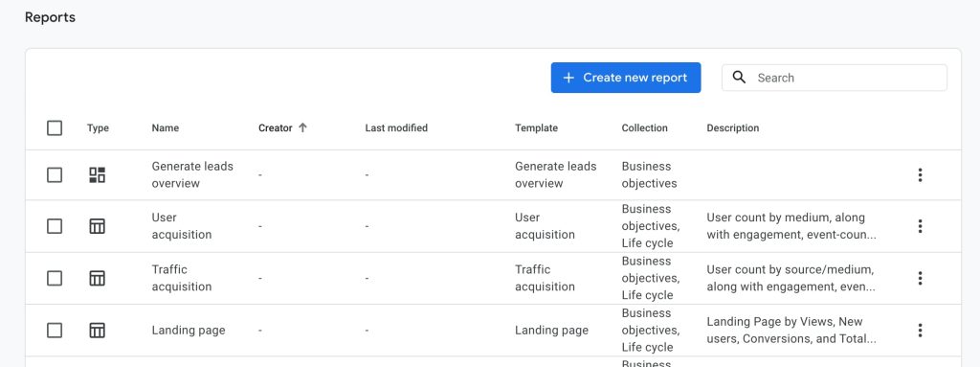This screenshot has width=980, height=367.
Task: Open more options for Traffic acquisition row
Action: 920,278
